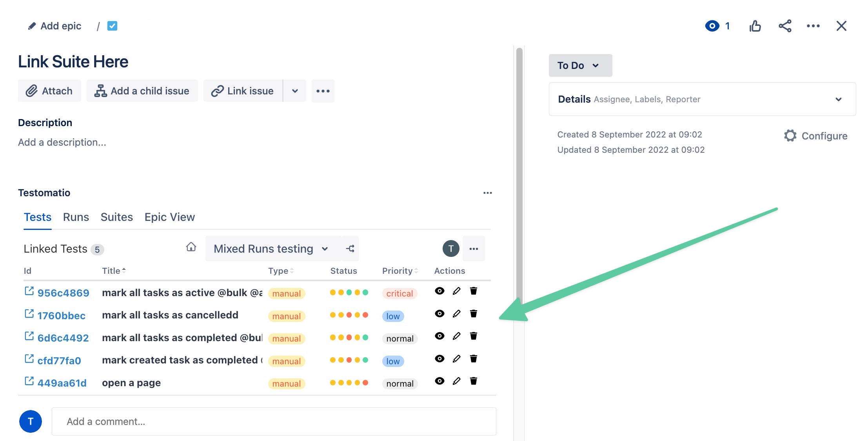868x441 pixels.
Task: Click the delete icon for 449aa61d test
Action: (473, 382)
